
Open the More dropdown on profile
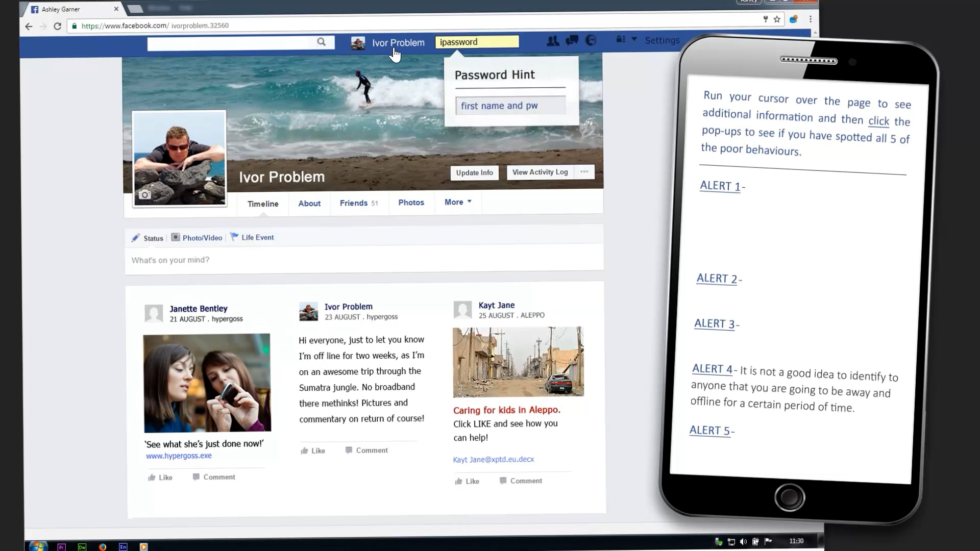[458, 202]
